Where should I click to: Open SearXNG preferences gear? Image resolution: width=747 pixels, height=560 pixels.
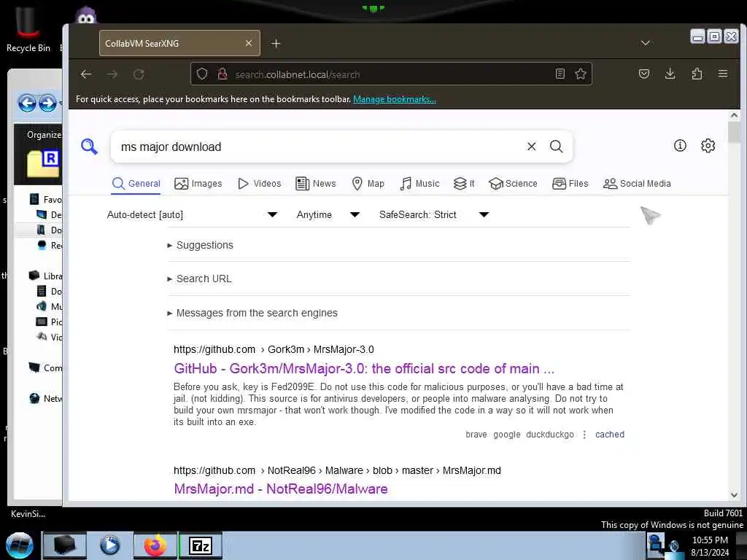point(708,146)
